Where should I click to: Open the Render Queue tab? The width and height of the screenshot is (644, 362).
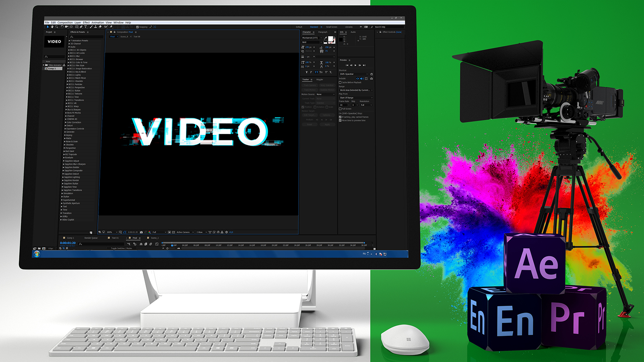91,238
